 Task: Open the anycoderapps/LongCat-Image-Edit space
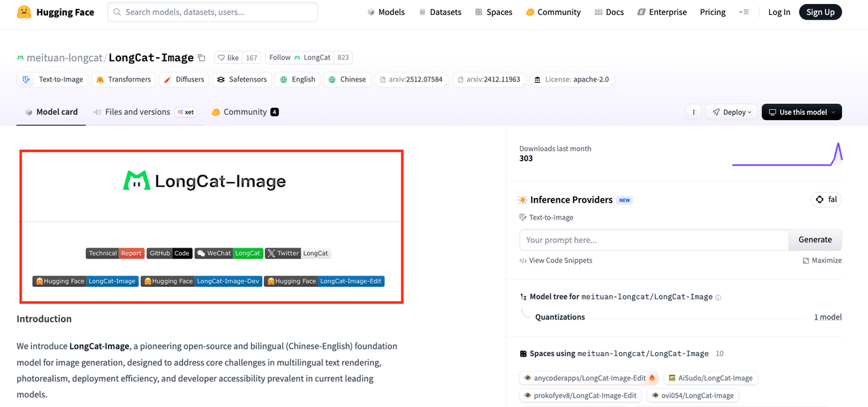[590, 378]
